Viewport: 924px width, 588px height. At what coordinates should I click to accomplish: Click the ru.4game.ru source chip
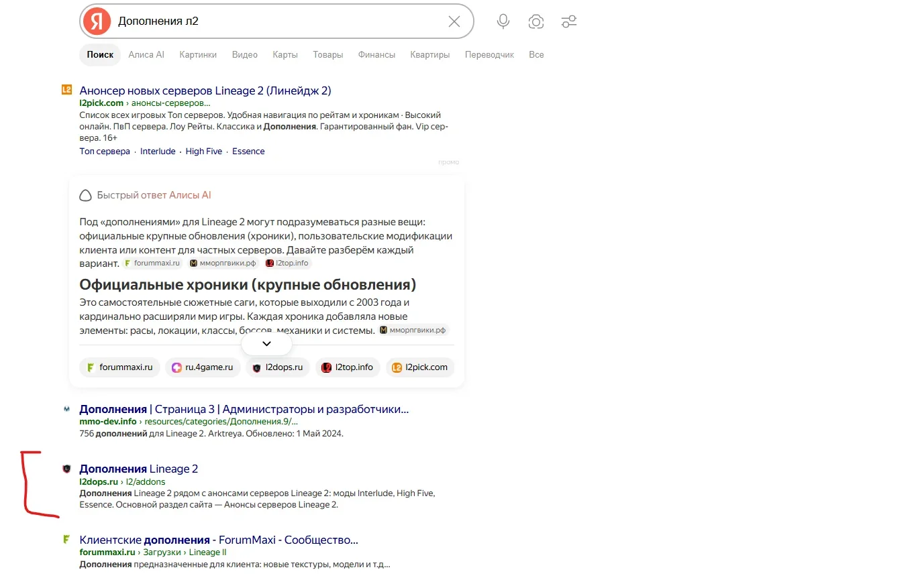pos(203,367)
